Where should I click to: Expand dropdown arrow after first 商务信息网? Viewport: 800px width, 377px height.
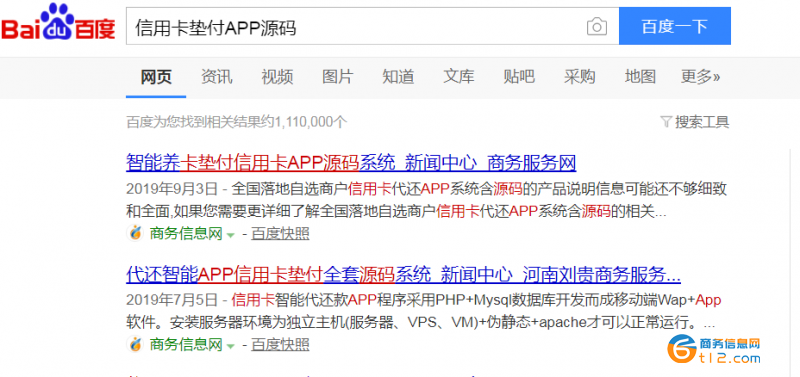pos(230,235)
